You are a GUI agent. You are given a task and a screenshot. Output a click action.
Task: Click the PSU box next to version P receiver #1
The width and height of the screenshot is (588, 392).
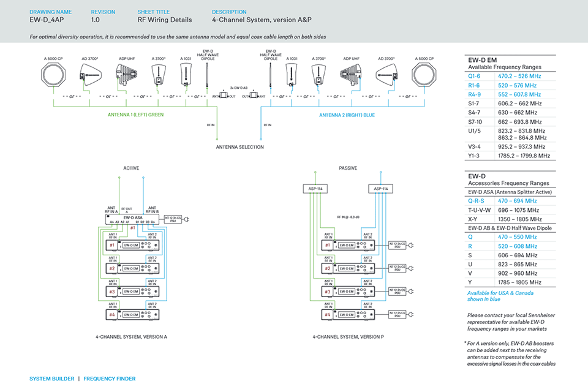pyautogui.click(x=397, y=246)
